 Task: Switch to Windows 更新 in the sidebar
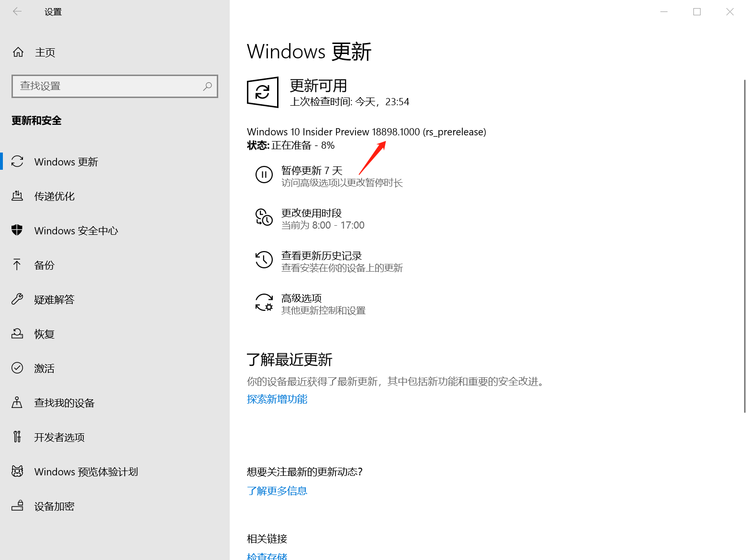66,162
